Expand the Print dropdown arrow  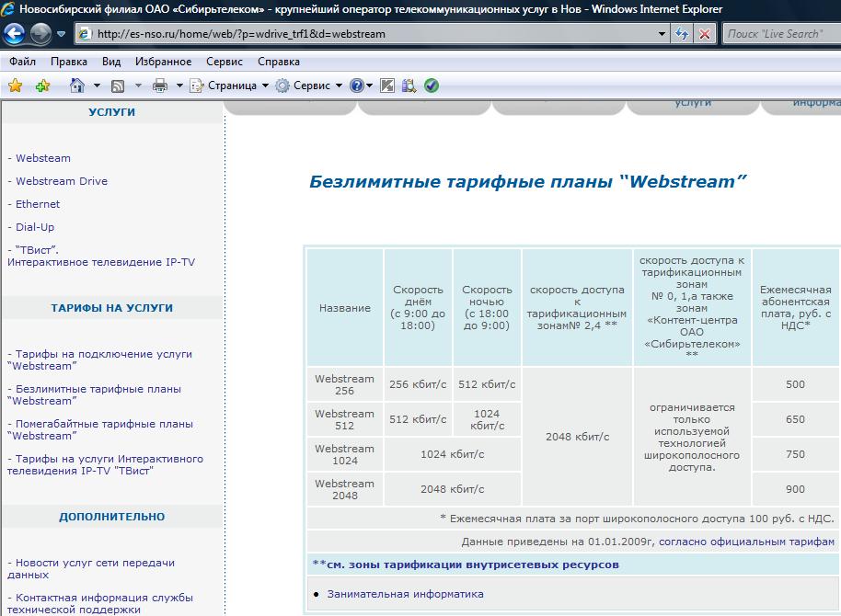point(179,86)
